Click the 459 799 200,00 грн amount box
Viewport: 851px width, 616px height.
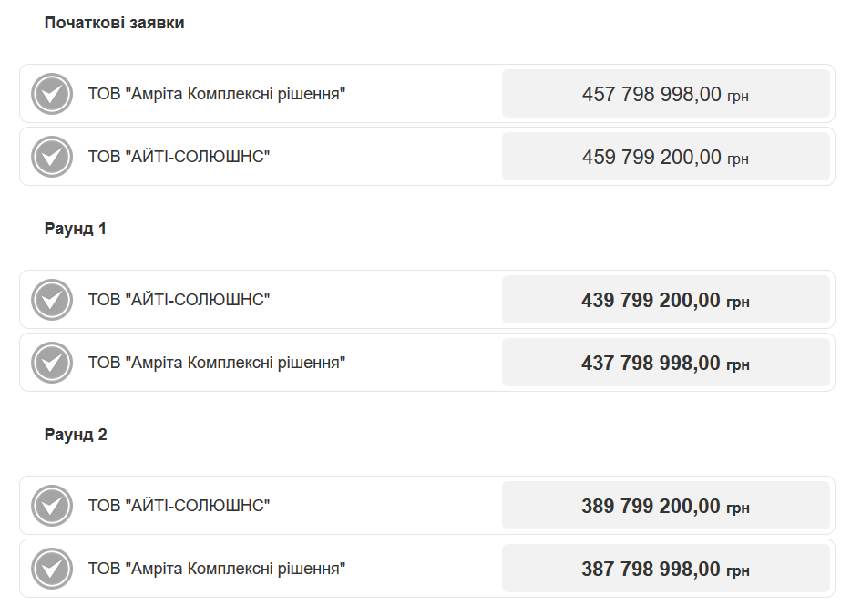(x=666, y=157)
